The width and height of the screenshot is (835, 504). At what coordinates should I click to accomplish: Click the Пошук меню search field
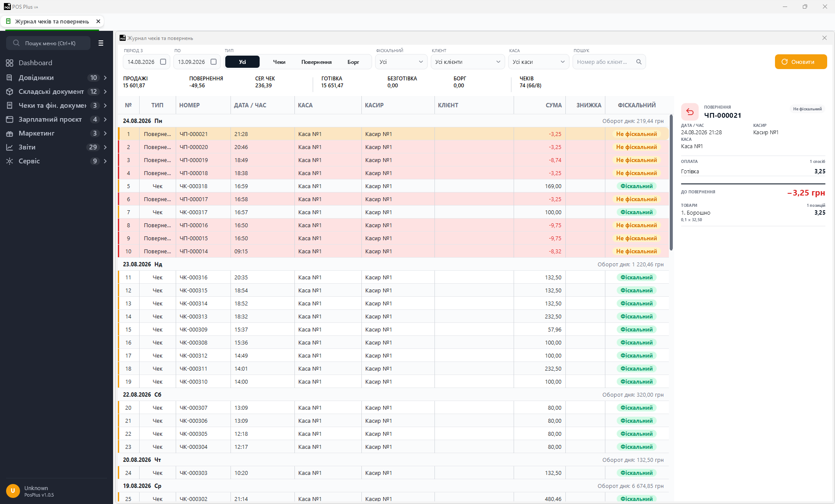pyautogui.click(x=48, y=43)
